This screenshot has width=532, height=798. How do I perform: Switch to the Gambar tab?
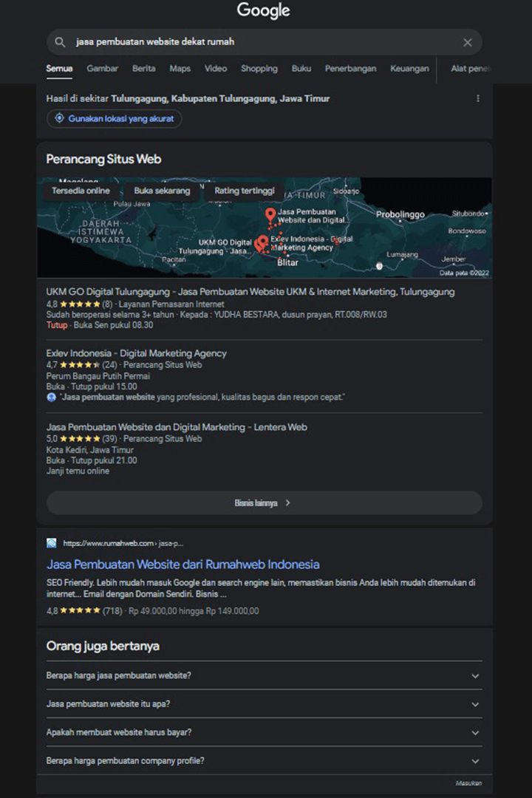(x=102, y=69)
